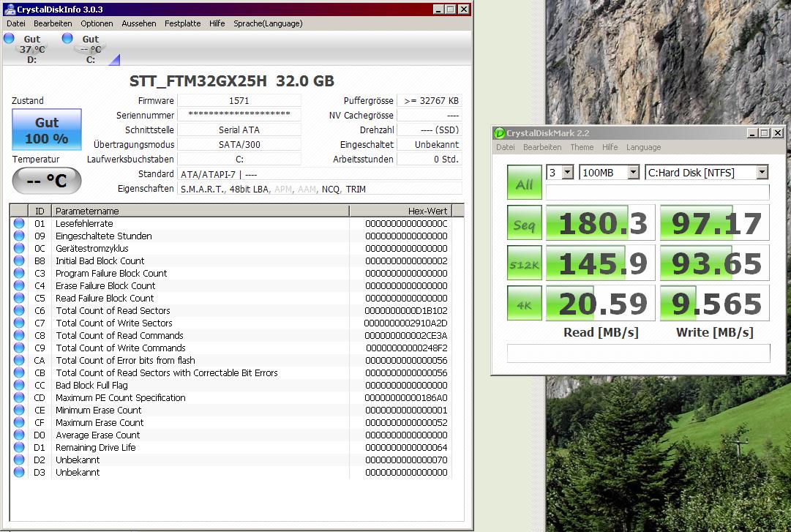Click status icon for Minimum Erase Count

pos(19,410)
